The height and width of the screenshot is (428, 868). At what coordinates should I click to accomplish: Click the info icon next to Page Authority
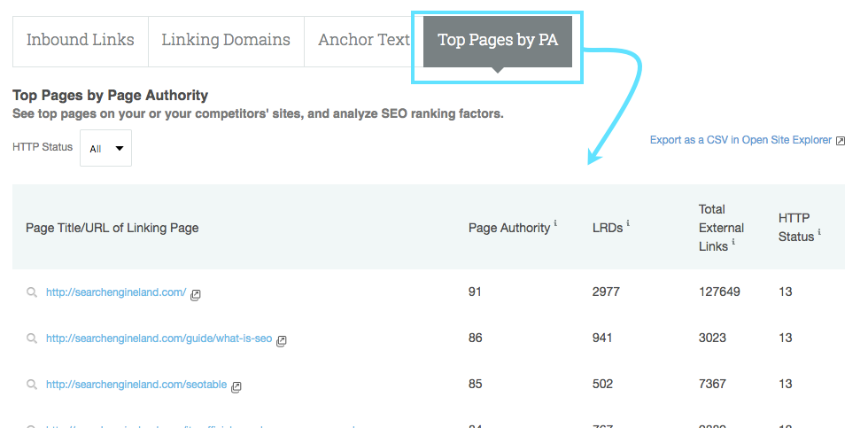click(x=555, y=224)
